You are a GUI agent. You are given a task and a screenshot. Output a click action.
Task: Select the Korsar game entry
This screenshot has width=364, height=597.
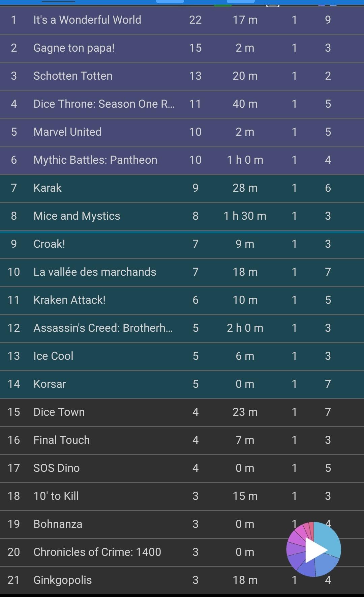click(x=182, y=384)
